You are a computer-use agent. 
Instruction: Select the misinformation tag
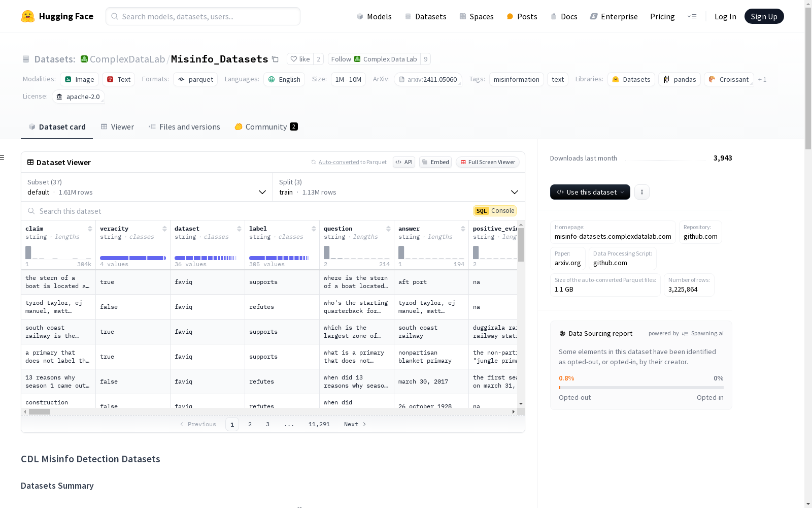click(x=517, y=79)
